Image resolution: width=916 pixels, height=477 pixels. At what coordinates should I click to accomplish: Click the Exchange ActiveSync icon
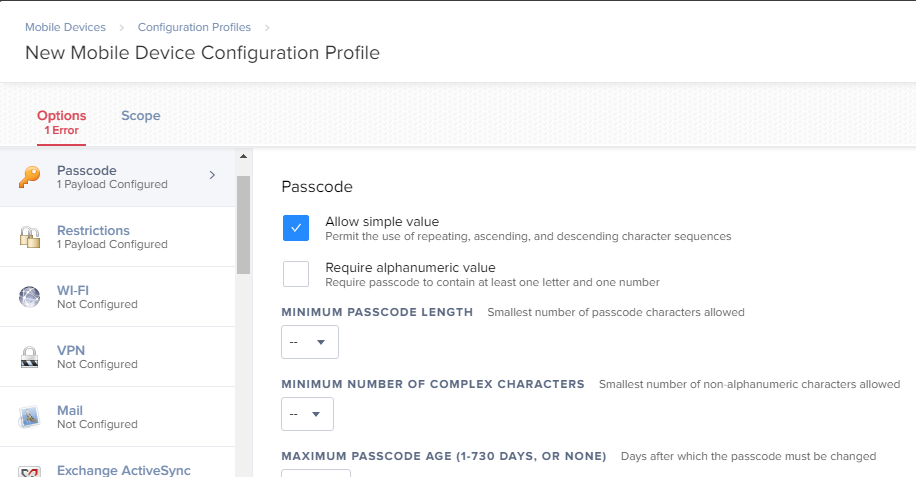29,471
